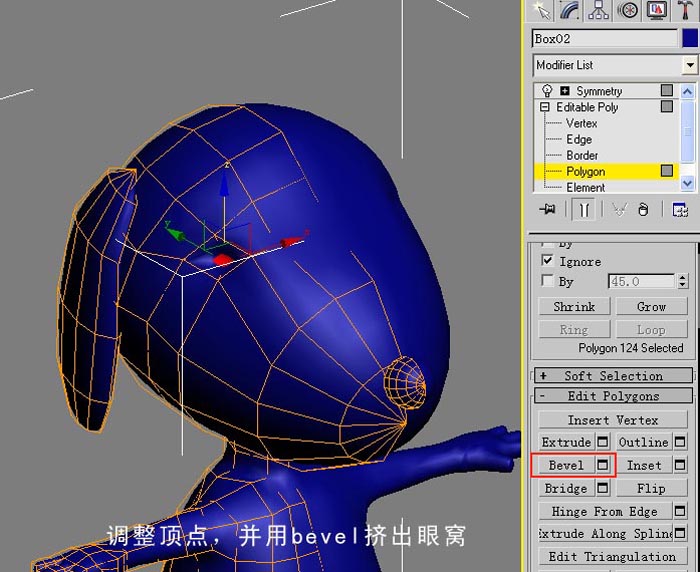700x572 pixels.
Task: Switch to the Modify panel tab
Action: pyautogui.click(x=570, y=11)
